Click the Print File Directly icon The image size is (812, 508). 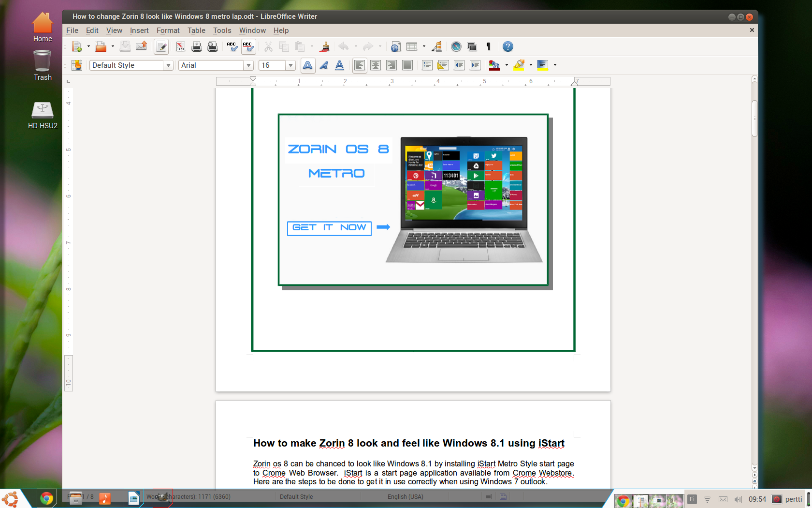click(196, 47)
